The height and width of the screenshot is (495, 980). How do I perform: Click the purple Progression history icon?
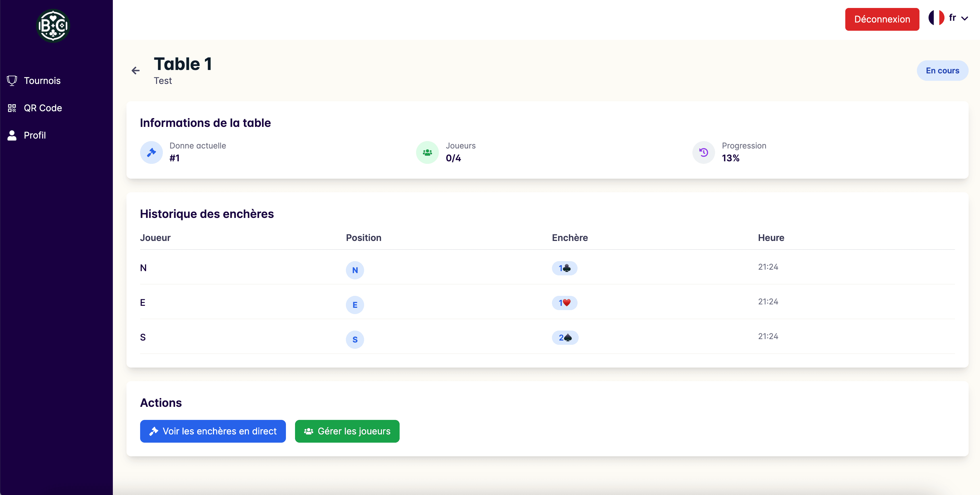703,152
